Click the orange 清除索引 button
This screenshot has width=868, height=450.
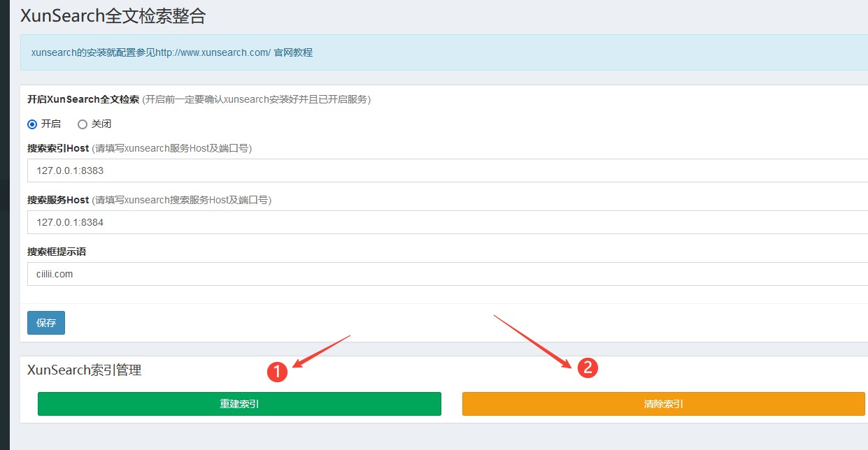662,404
